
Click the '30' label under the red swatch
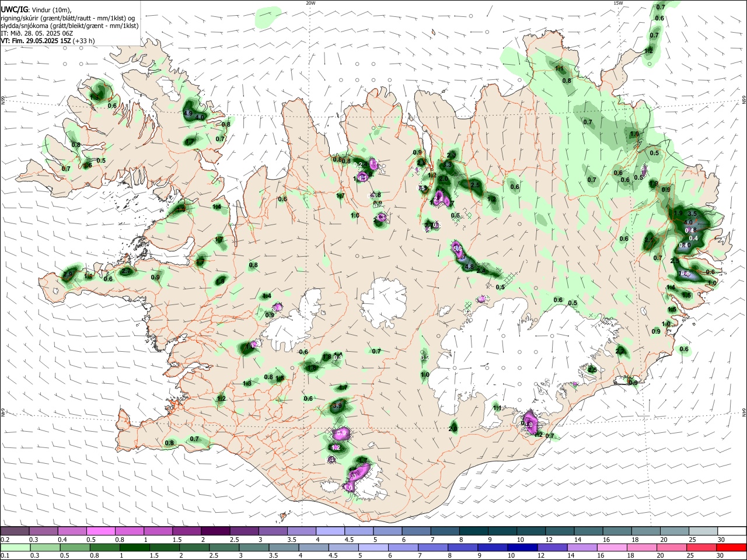[x=720, y=555]
